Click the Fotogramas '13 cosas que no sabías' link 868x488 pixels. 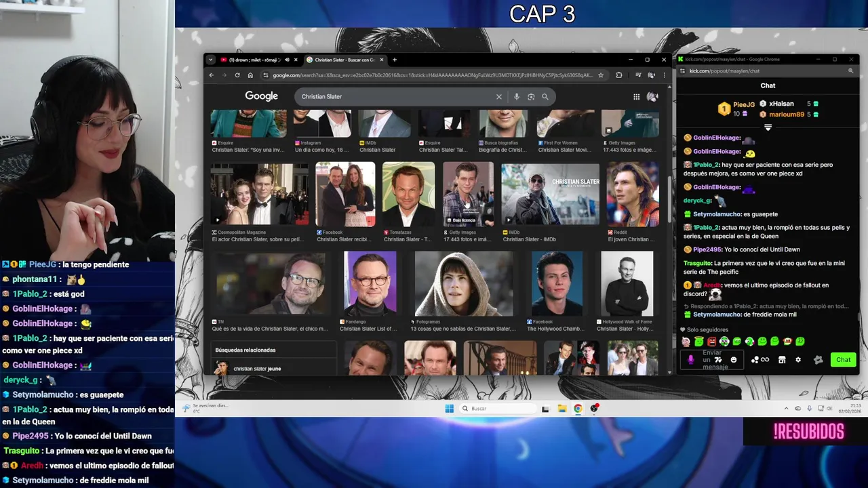(463, 329)
